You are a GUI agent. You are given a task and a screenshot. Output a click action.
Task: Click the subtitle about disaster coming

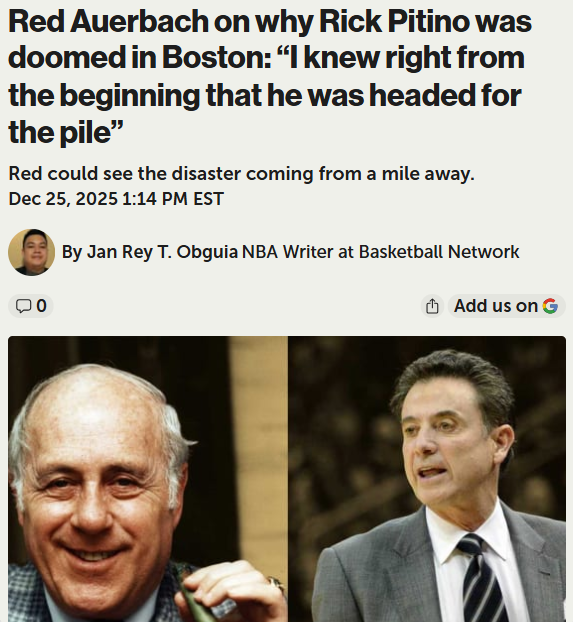pyautogui.click(x=241, y=174)
